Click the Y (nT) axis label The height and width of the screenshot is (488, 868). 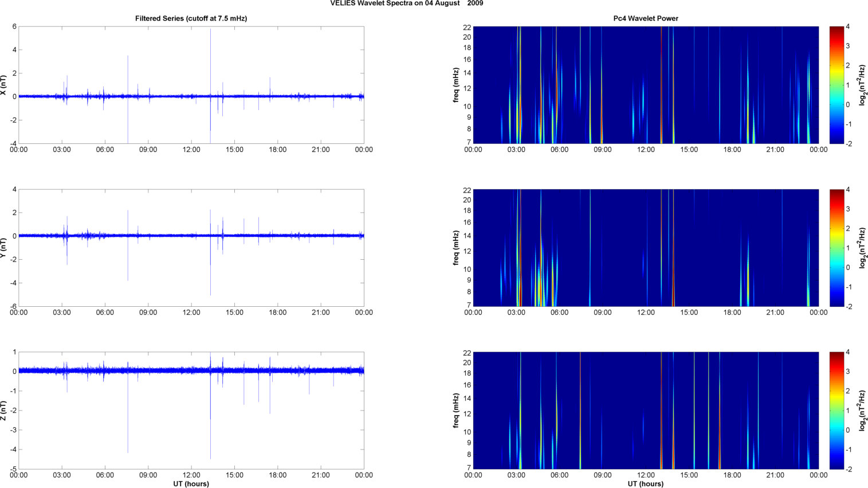[3, 248]
